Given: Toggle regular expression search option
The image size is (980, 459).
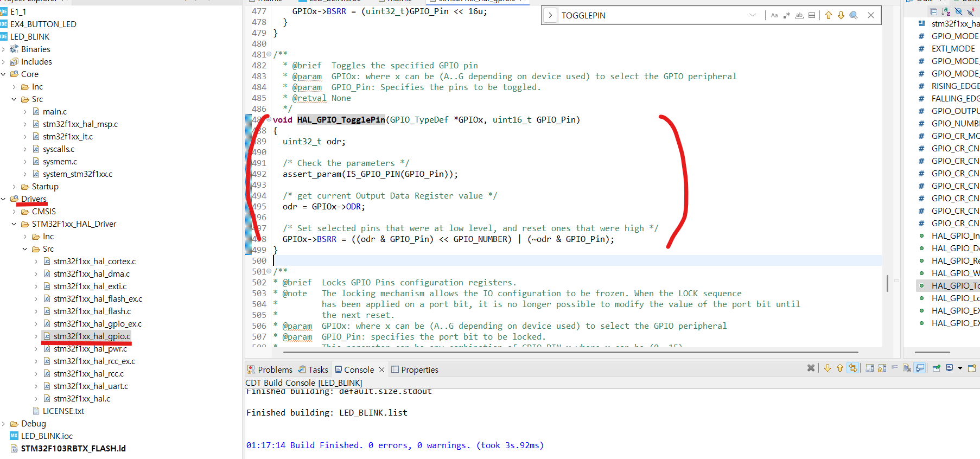Looking at the screenshot, I should pos(787,15).
